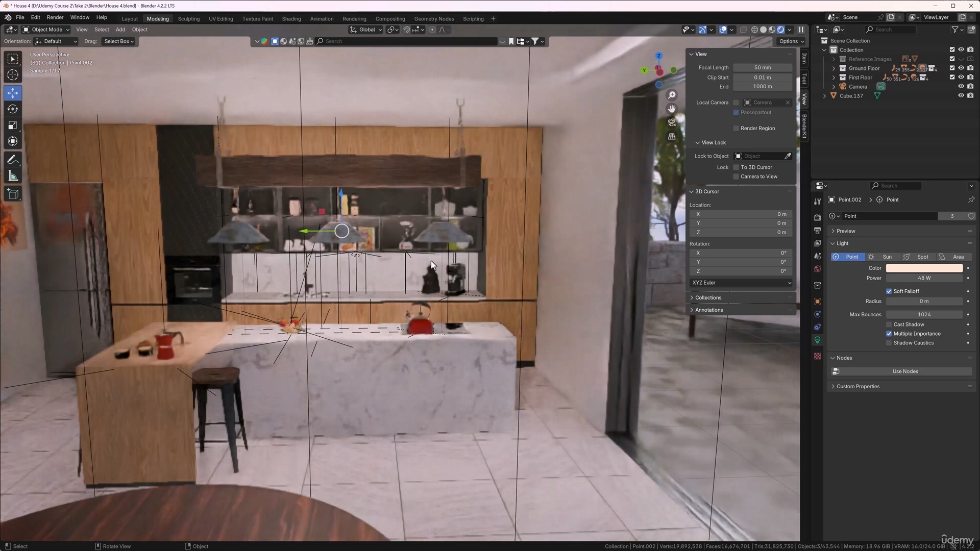Enable the Cast Shadow checkbox
Screen dimensions: 980x551
pyautogui.click(x=889, y=324)
